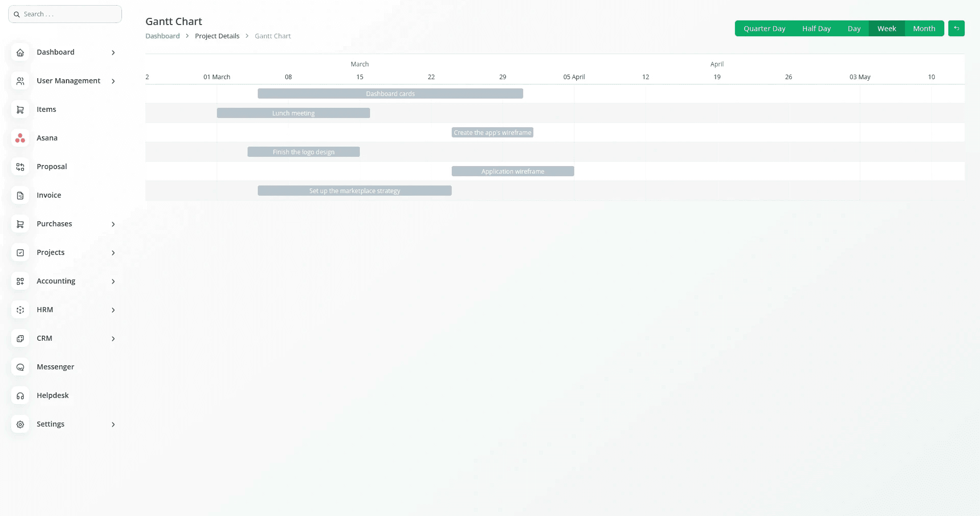Expand the Accounting chevron
Image resolution: width=980 pixels, height=516 pixels.
point(113,282)
